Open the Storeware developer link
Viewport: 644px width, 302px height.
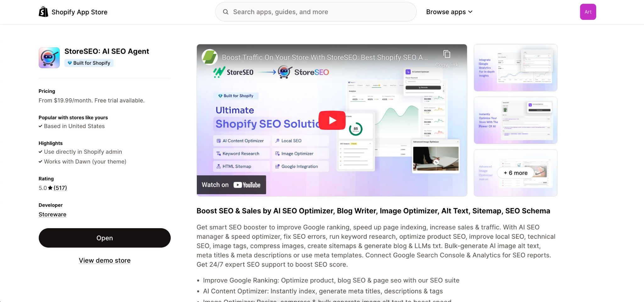(53, 215)
